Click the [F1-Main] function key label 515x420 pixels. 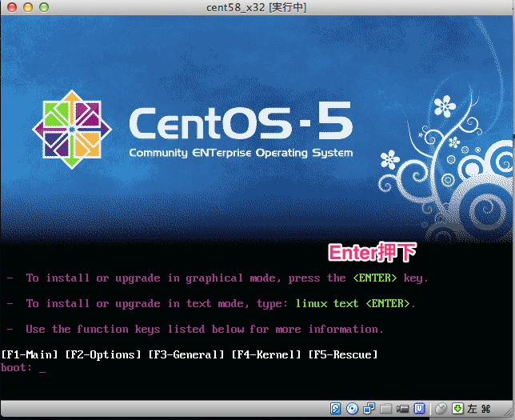pyautogui.click(x=30, y=354)
